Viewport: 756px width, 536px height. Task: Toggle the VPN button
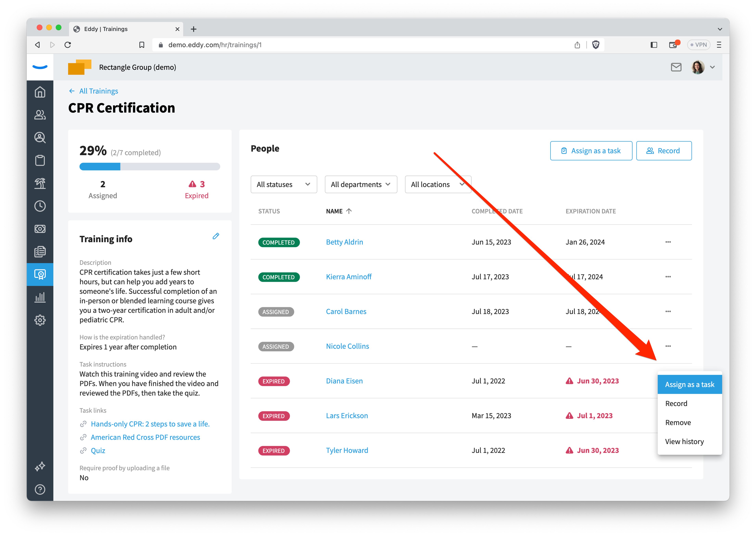pyautogui.click(x=698, y=45)
